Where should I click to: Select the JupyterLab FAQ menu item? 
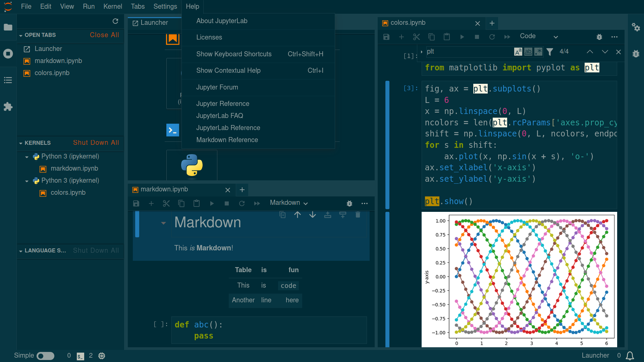[x=220, y=115]
